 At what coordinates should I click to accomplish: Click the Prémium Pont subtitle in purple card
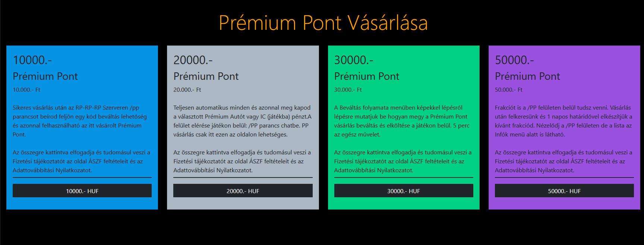point(527,76)
